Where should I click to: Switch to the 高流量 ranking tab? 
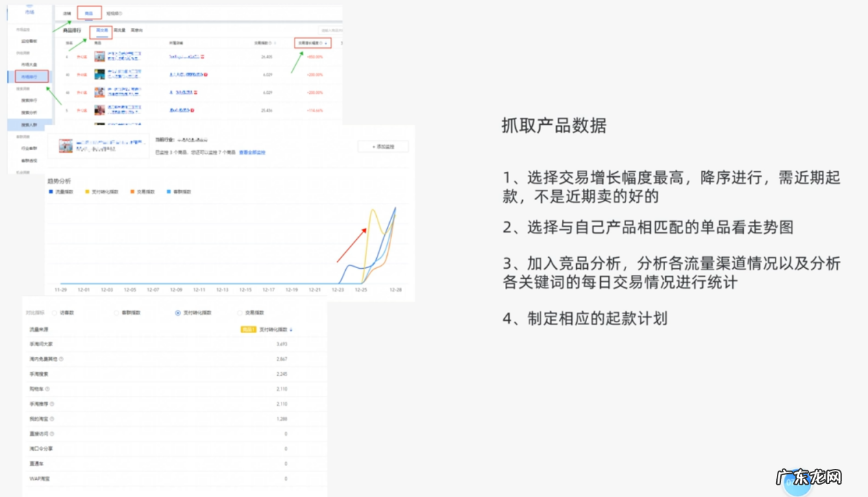click(x=121, y=30)
